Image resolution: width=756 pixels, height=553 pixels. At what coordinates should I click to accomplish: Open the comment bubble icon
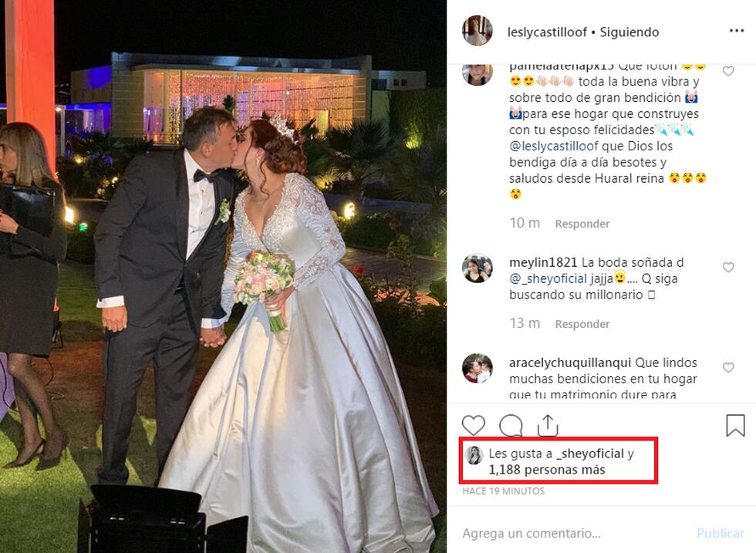(511, 426)
